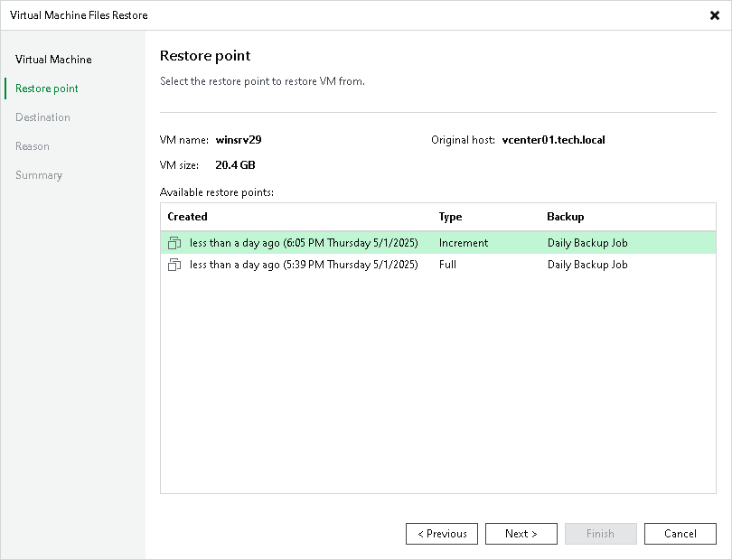Click the restore point icon beside the Full entry
732x560 pixels.
[175, 264]
